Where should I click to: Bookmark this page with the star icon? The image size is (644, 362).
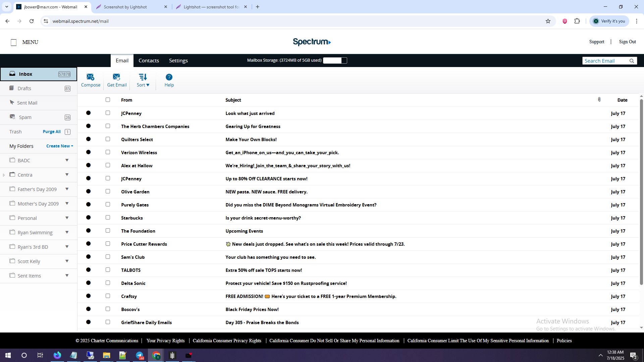tap(548, 21)
